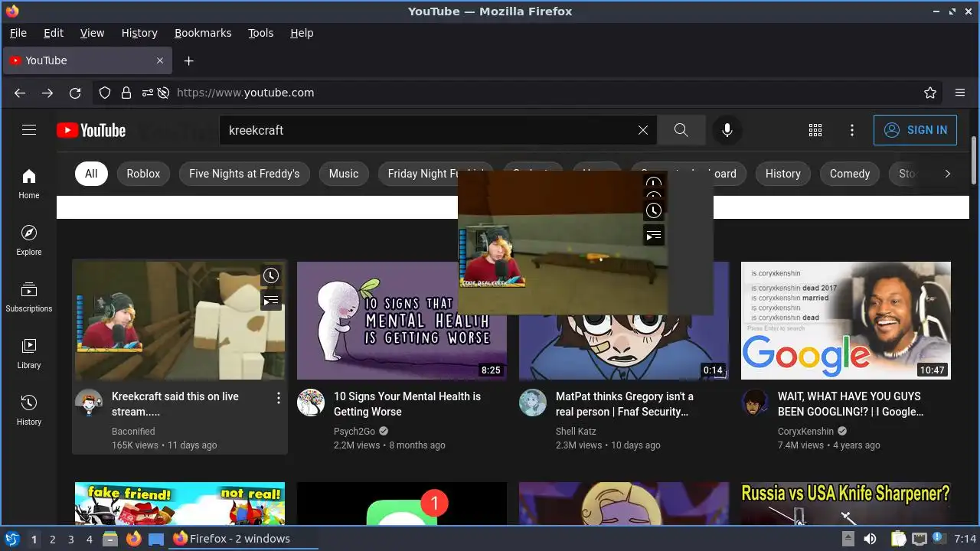Open Russia vs USA Knife Sharpener thumbnail
The width and height of the screenshot is (980, 551).
pyautogui.click(x=846, y=504)
